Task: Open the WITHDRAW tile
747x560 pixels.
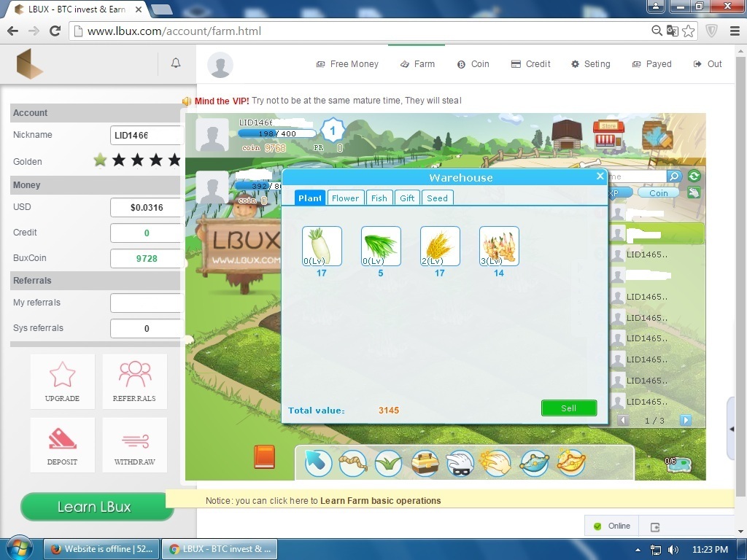Action: point(134,445)
